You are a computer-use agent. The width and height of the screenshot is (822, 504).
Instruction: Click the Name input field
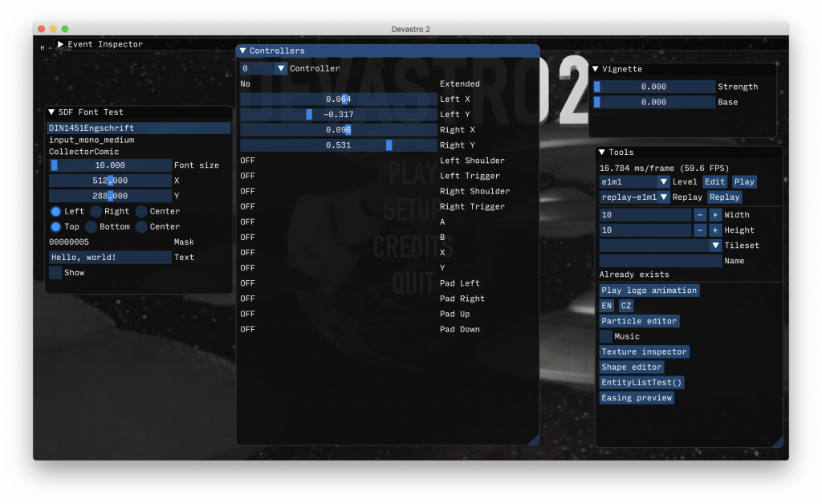tap(661, 261)
